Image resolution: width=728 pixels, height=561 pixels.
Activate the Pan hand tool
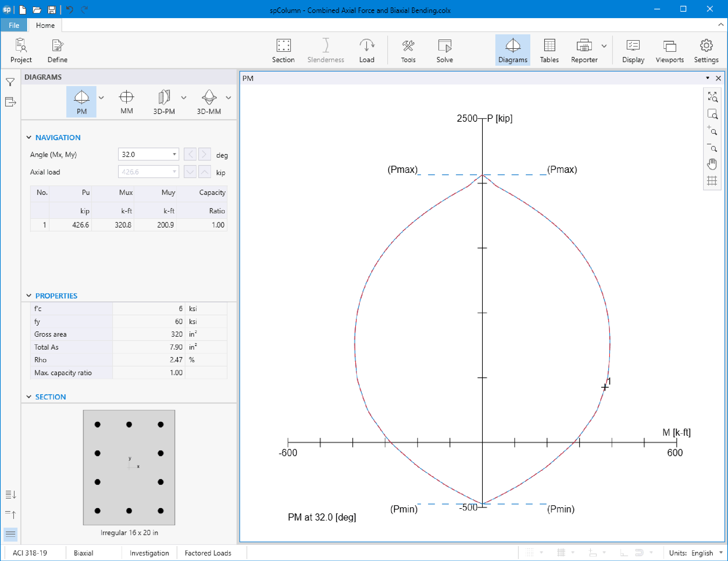[713, 164]
